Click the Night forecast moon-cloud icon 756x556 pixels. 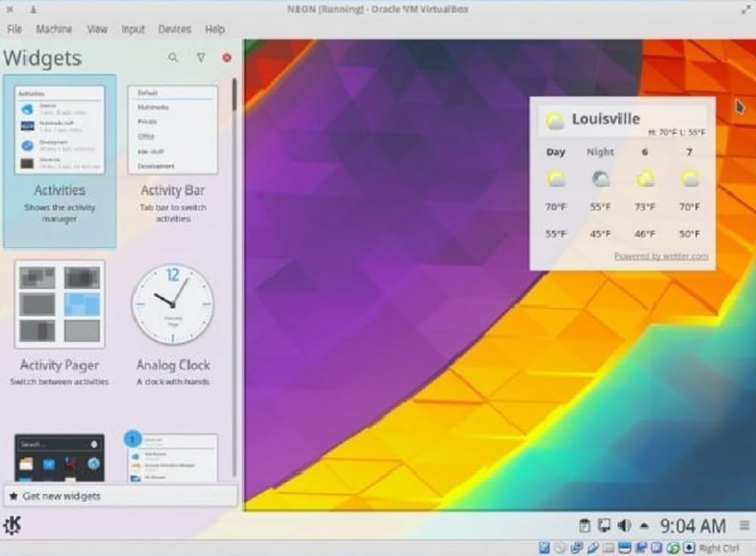[x=600, y=179]
